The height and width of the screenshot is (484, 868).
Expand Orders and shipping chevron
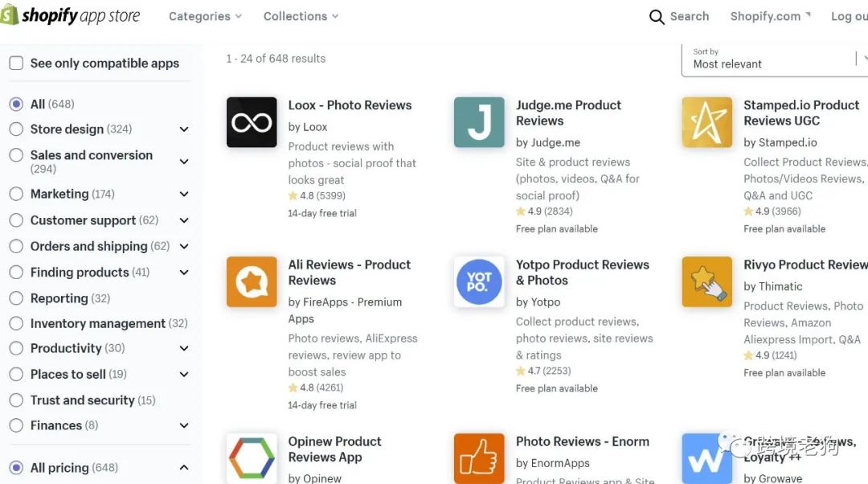[184, 247]
